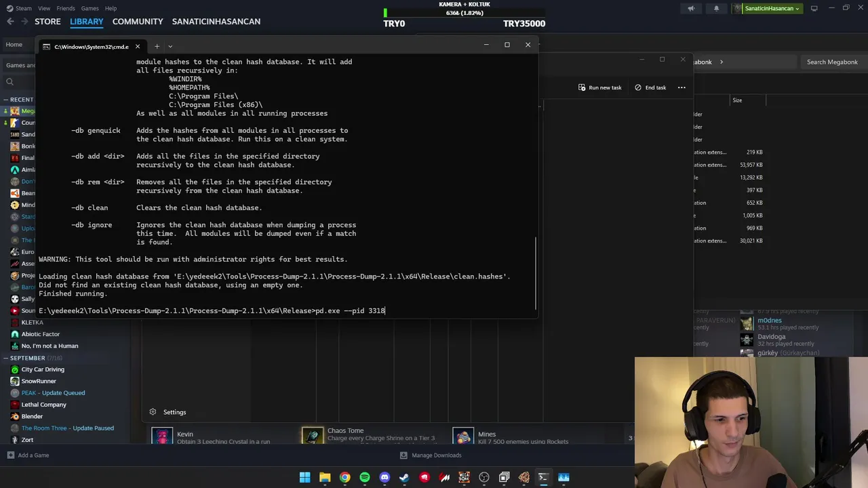868x488 pixels.
Task: Click End task in Task Manager
Action: (x=650, y=87)
